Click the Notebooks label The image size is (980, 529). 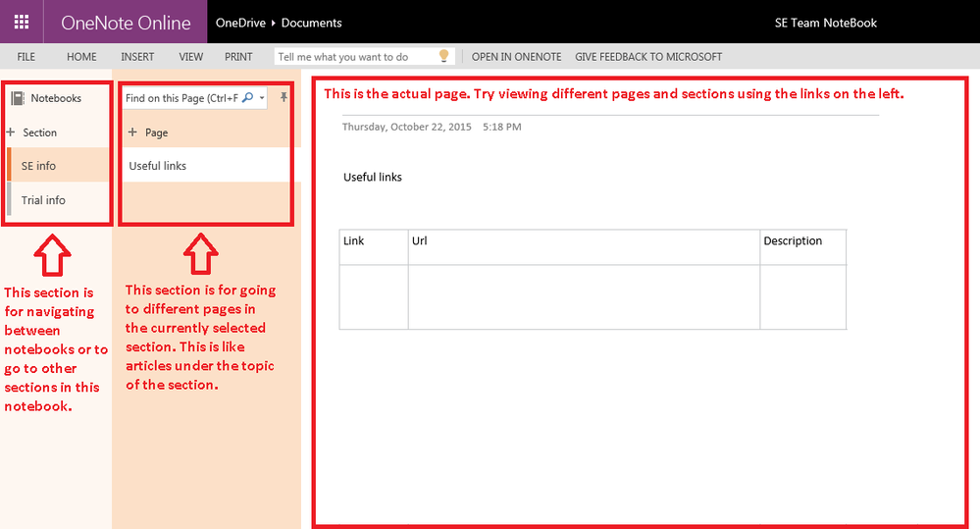(x=56, y=98)
